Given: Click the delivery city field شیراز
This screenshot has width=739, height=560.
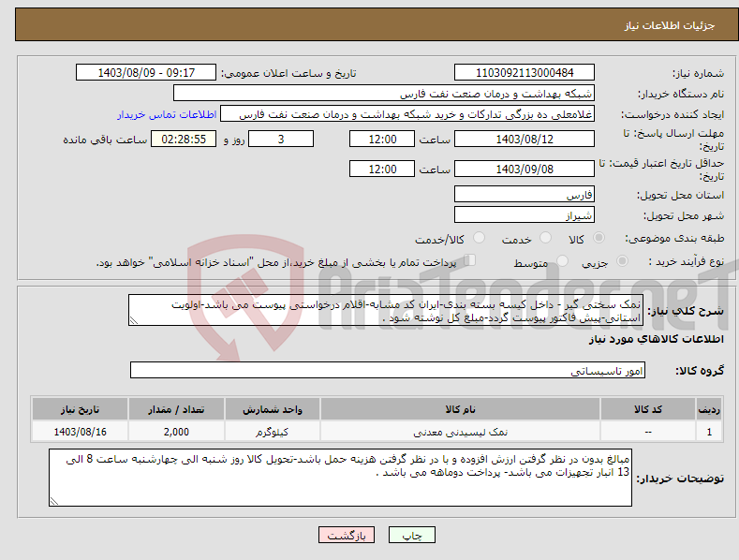Looking at the screenshot, I should 525,215.
